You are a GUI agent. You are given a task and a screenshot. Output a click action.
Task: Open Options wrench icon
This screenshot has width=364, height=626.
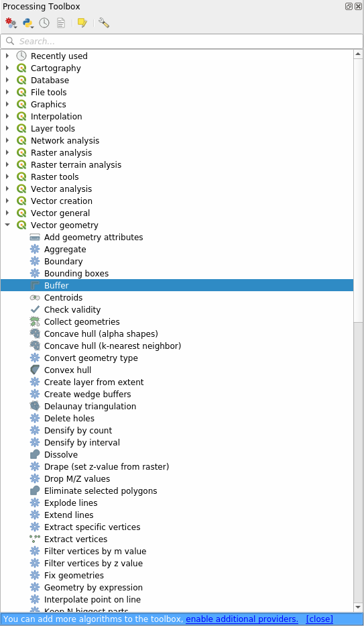point(104,23)
